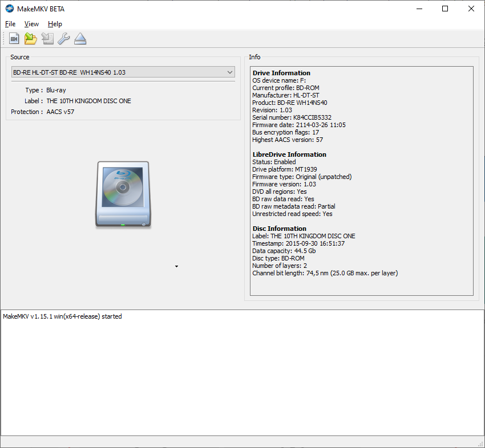Click the 'Unrestricted read speed: Yes' line
485x448 pixels.
coord(293,214)
